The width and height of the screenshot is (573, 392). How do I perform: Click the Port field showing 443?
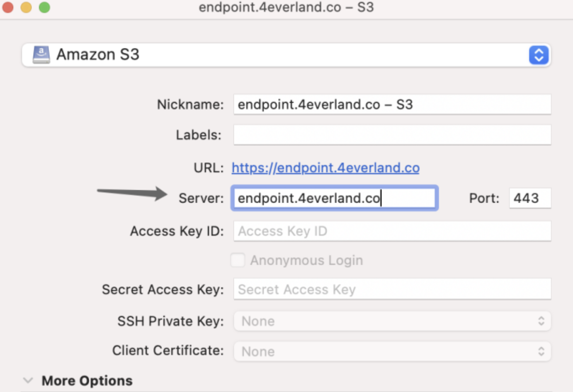[529, 198]
